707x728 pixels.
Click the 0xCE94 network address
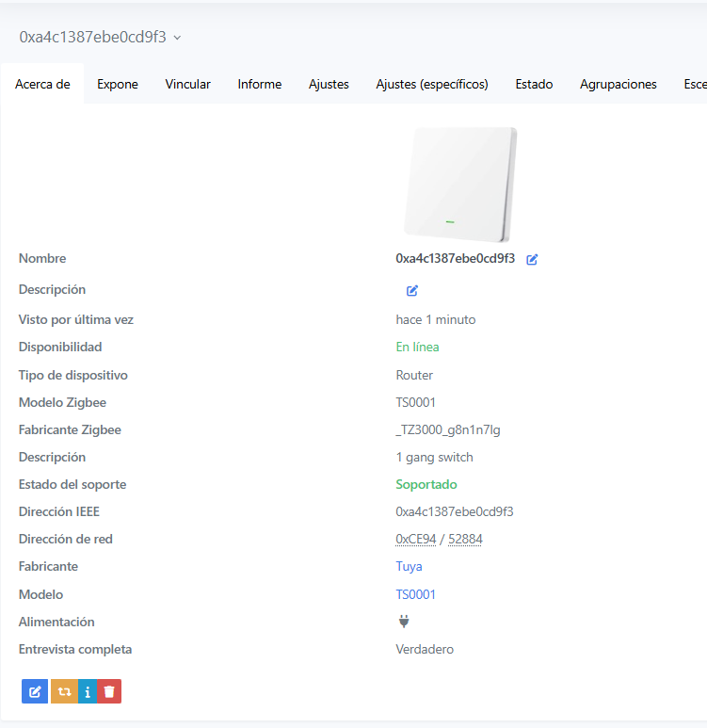coord(415,540)
